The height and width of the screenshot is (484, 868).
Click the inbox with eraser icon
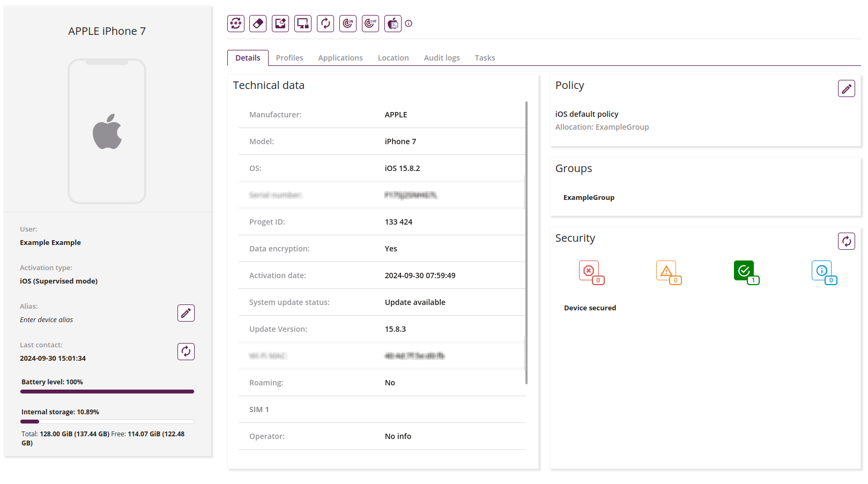click(280, 24)
